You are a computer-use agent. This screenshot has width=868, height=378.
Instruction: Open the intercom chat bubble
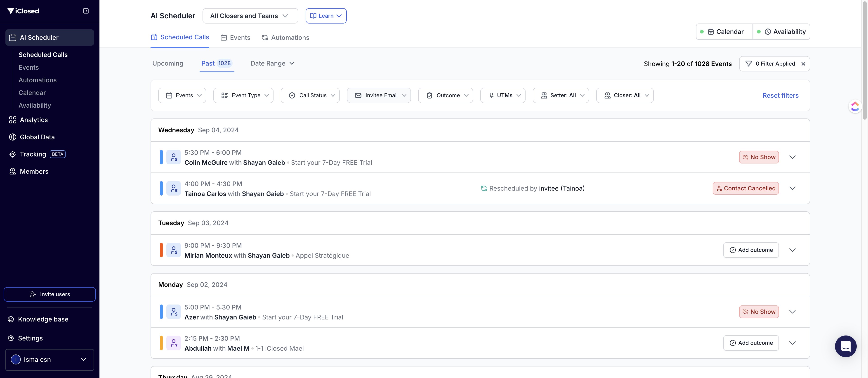tap(845, 346)
